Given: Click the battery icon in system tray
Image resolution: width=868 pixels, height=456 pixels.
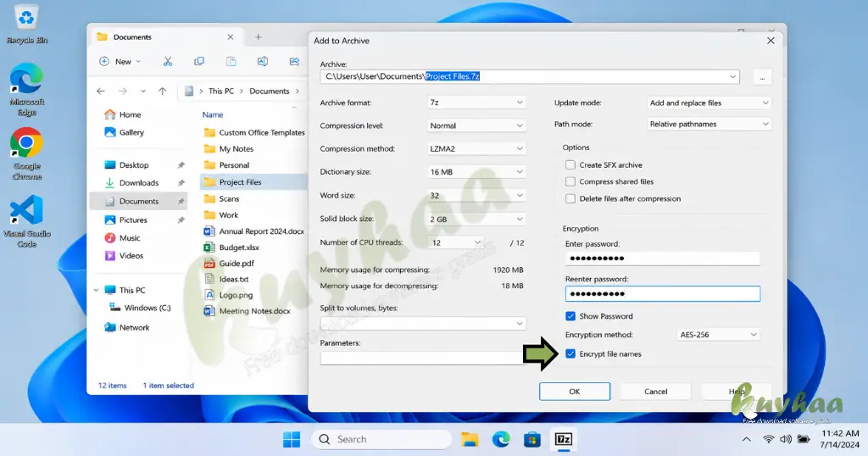Looking at the screenshot, I should click(804, 439).
